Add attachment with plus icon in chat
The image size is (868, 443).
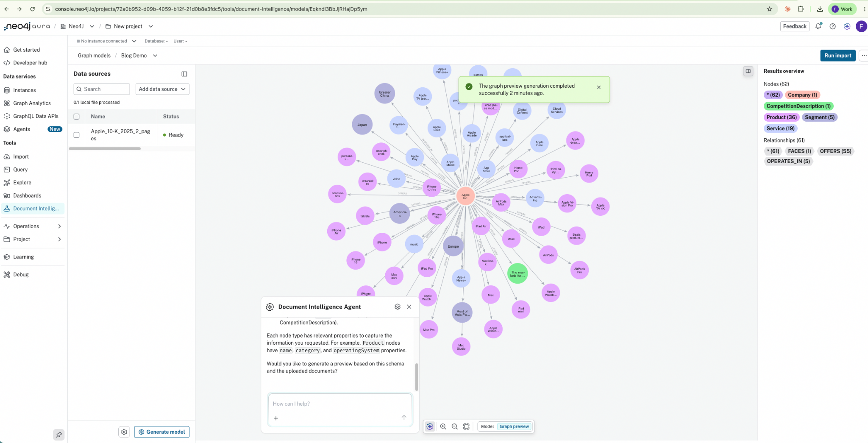click(276, 418)
